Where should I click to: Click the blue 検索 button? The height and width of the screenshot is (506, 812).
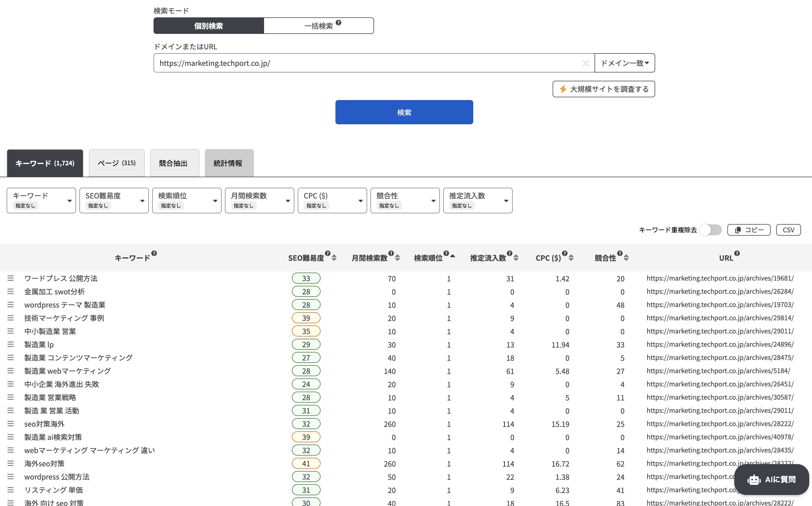click(404, 112)
